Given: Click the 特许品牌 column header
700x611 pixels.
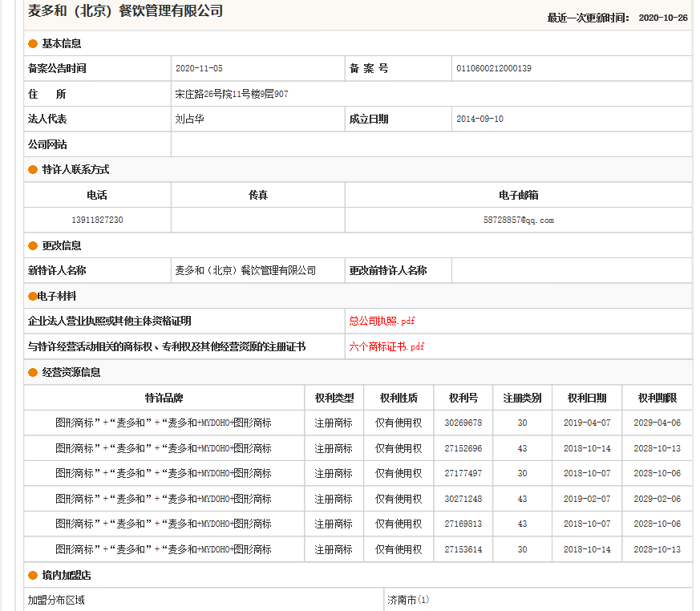Looking at the screenshot, I should [x=164, y=398].
